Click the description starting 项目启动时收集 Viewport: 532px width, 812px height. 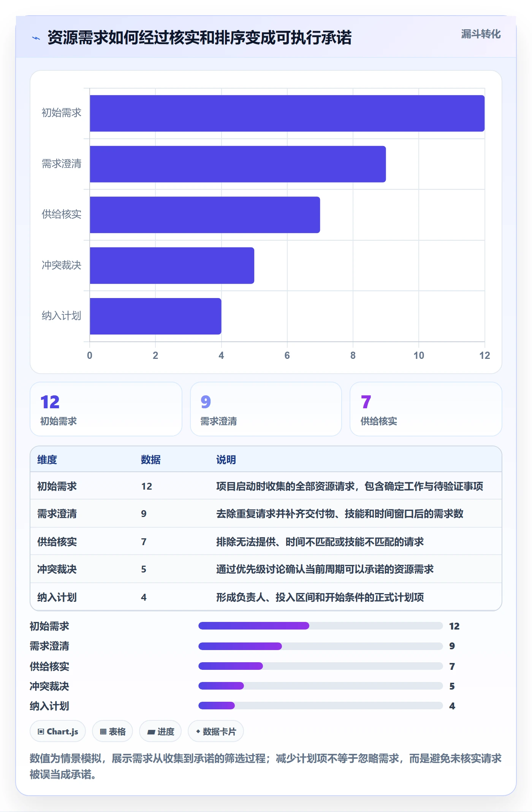click(x=350, y=486)
